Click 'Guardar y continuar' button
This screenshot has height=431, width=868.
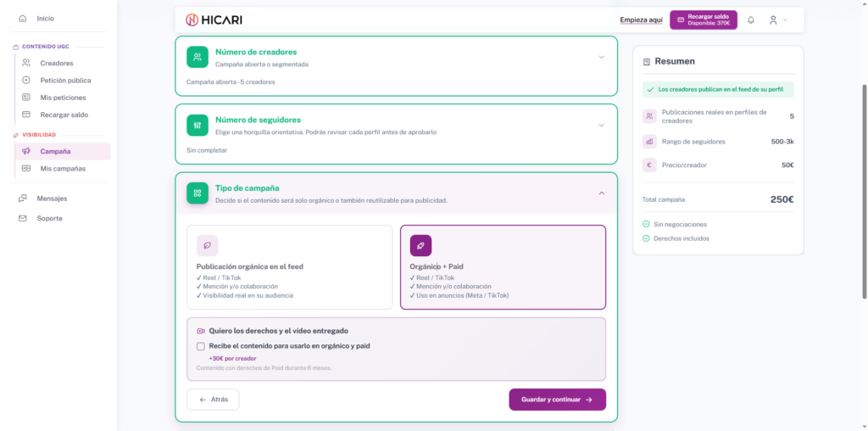(557, 399)
